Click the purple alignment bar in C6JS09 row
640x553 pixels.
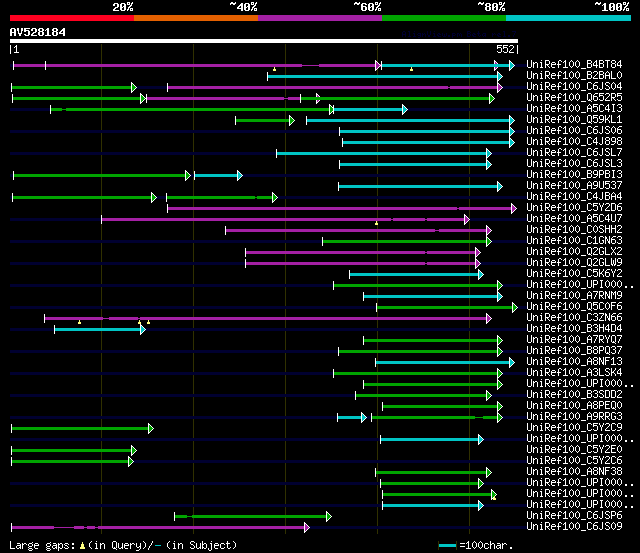[160, 528]
